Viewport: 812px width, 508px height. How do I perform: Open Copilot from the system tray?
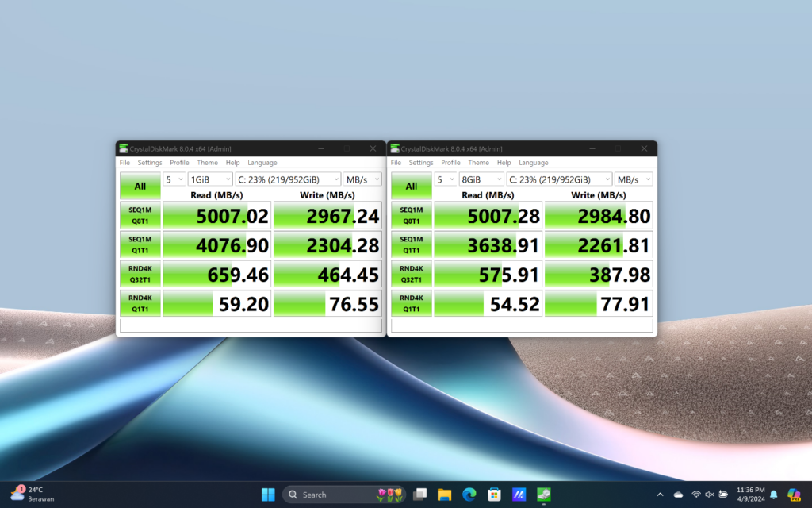[795, 494]
